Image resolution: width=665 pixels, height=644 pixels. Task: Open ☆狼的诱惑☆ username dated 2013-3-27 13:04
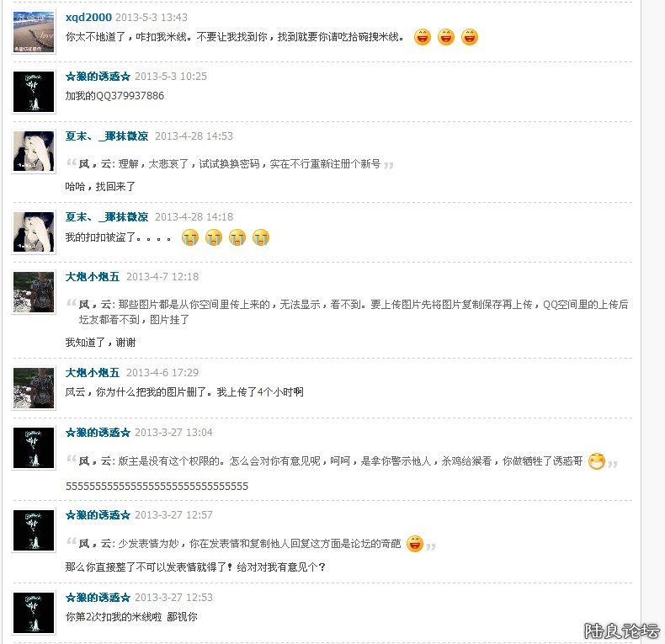[98, 433]
